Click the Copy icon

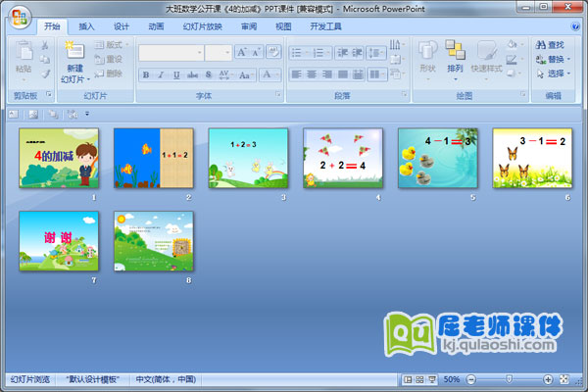[45, 59]
